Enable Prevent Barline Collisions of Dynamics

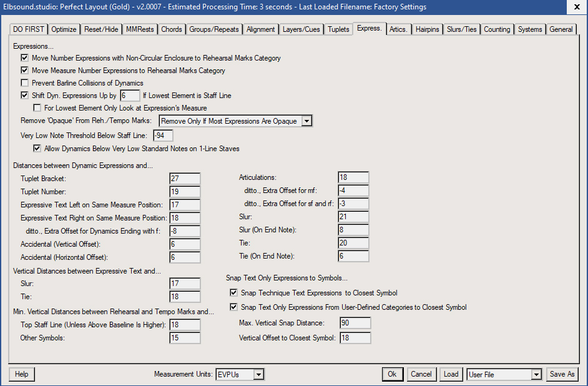point(25,83)
